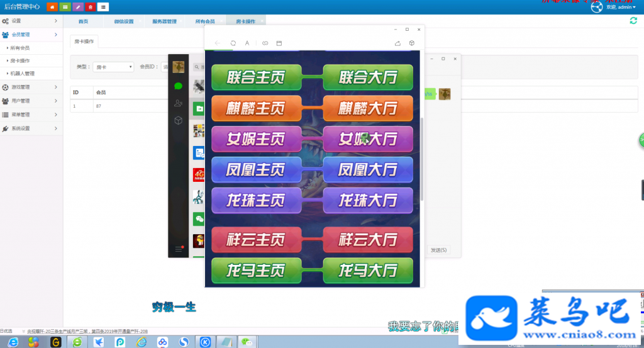Open WeChat hamburger menu at sidebar bottom
The width and height of the screenshot is (644, 348).
178,249
